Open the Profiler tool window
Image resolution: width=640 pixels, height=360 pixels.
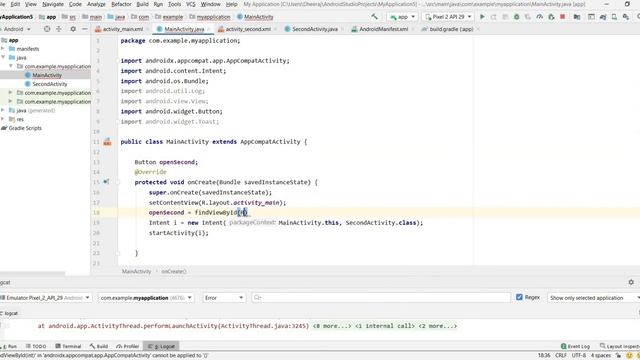(x=128, y=346)
